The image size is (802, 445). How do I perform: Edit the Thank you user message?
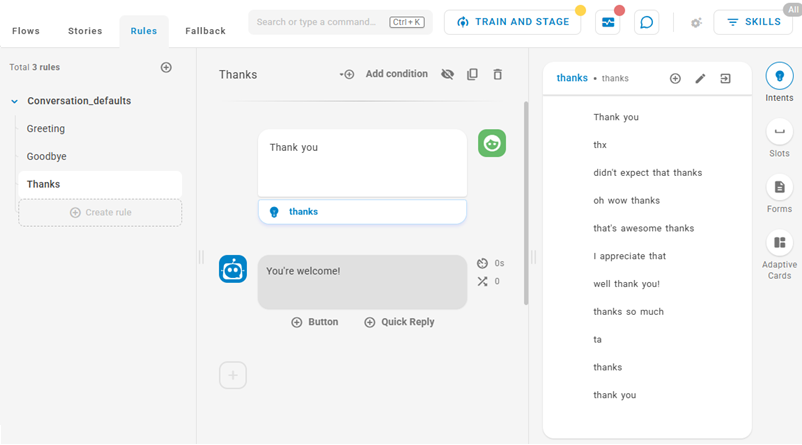pyautogui.click(x=362, y=163)
